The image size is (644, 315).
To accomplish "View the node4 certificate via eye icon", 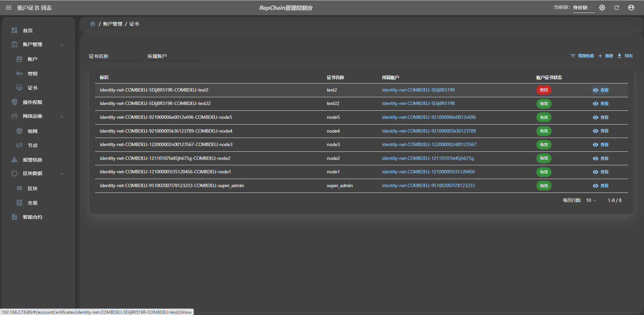I will pos(596,131).
